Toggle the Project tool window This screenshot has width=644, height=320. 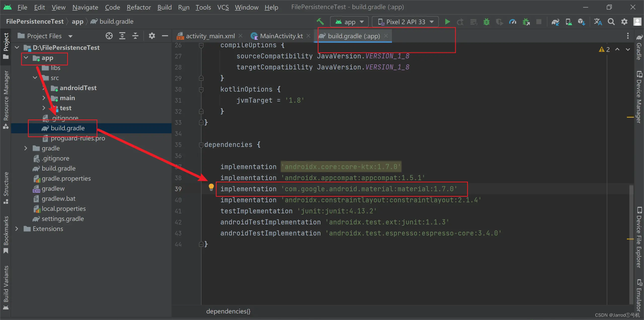6,46
